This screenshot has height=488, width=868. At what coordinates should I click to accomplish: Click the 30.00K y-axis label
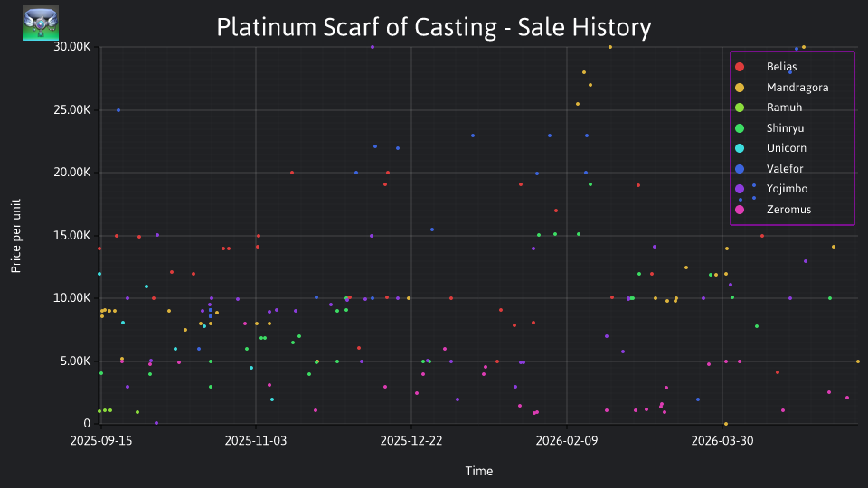[72, 47]
